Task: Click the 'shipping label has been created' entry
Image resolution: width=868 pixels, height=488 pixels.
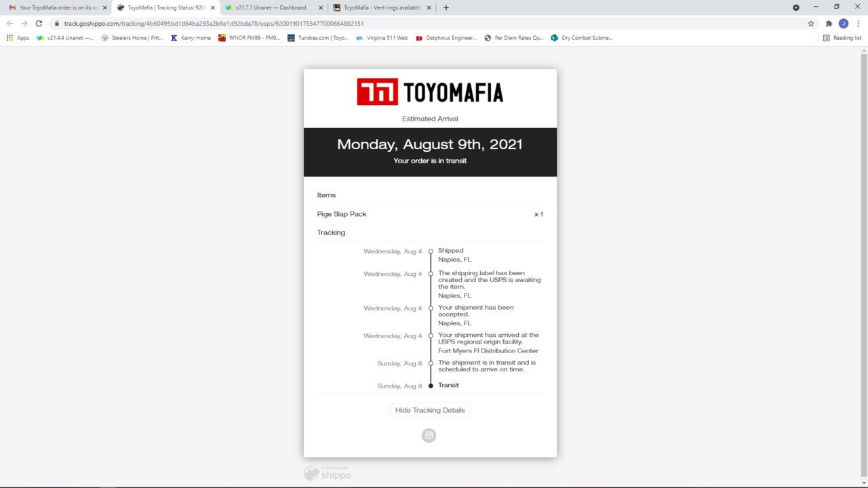Action: (490, 280)
